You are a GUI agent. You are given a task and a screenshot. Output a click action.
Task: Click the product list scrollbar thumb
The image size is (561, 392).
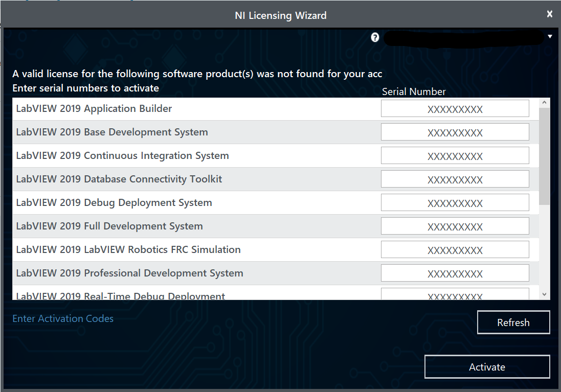click(544, 156)
